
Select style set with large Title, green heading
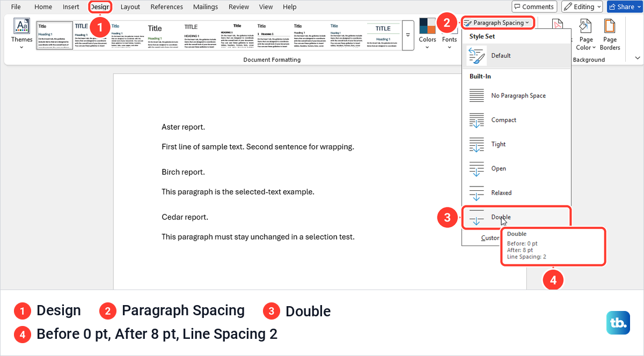click(x=164, y=35)
